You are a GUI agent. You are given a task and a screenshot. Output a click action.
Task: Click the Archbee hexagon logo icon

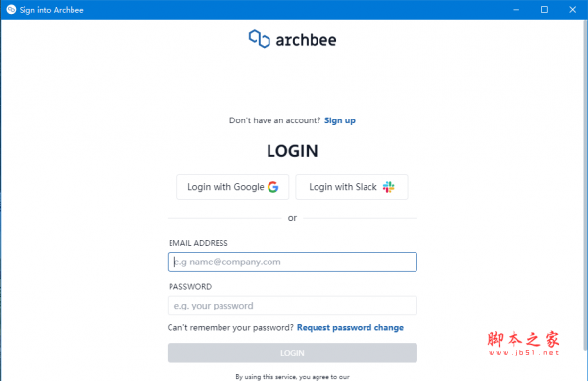[x=259, y=39]
